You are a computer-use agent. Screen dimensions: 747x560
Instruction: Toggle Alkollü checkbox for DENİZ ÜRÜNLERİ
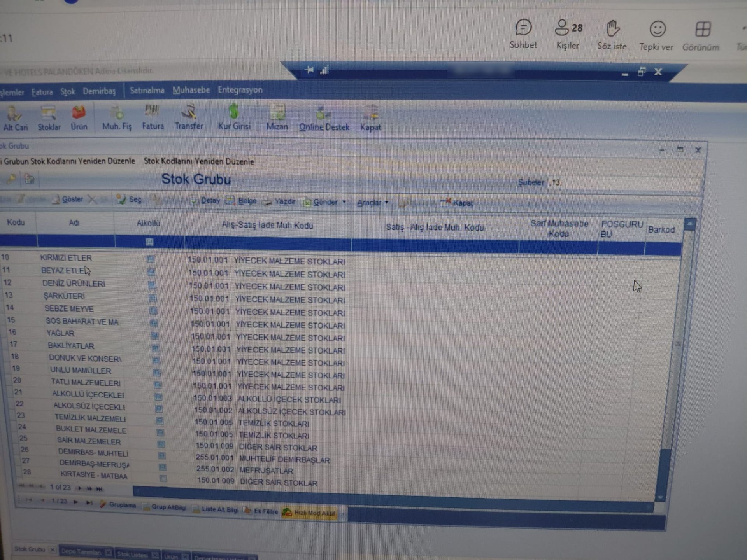152,285
